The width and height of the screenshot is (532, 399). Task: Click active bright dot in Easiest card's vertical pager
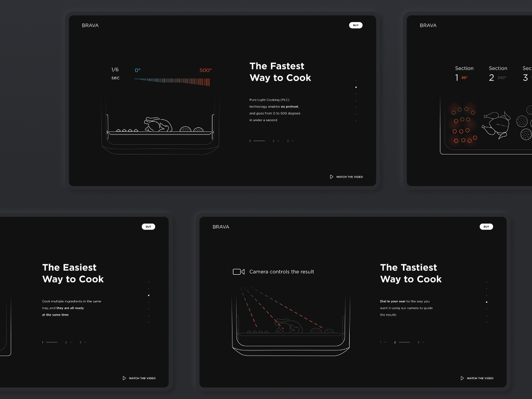(148, 295)
